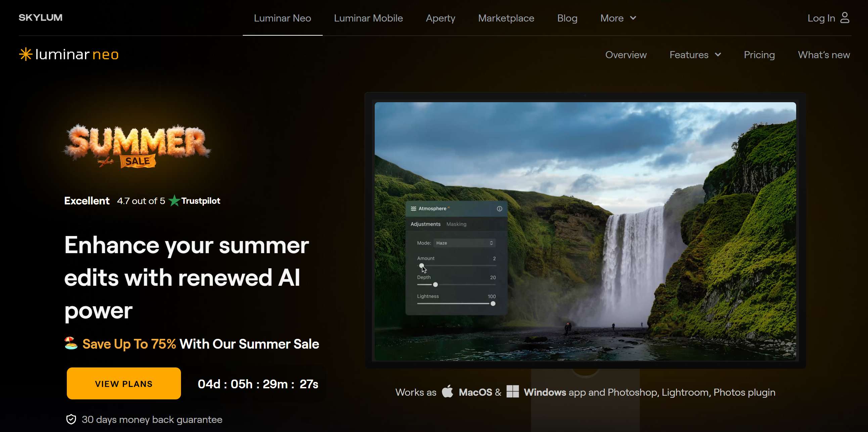Image resolution: width=868 pixels, height=432 pixels.
Task: Click the Apple MacOS icon
Action: (x=448, y=392)
